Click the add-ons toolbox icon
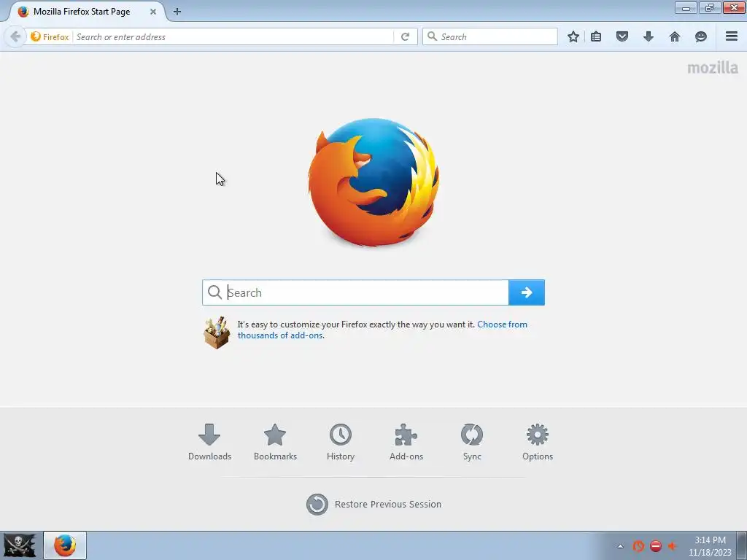Viewport: 747px width, 560px height. coord(216,332)
